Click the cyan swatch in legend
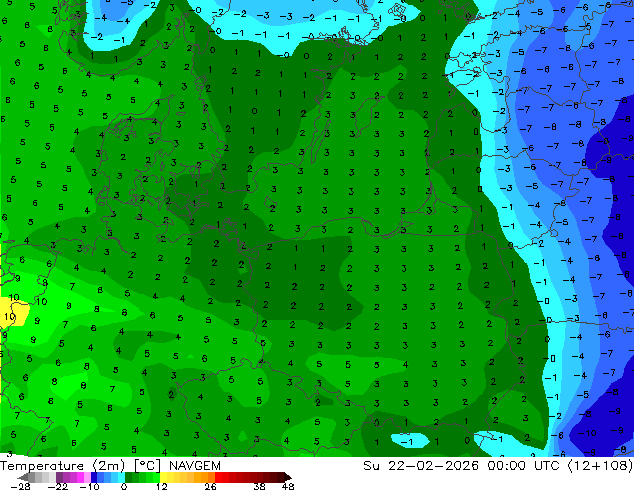634x490 pixels. click(x=121, y=477)
